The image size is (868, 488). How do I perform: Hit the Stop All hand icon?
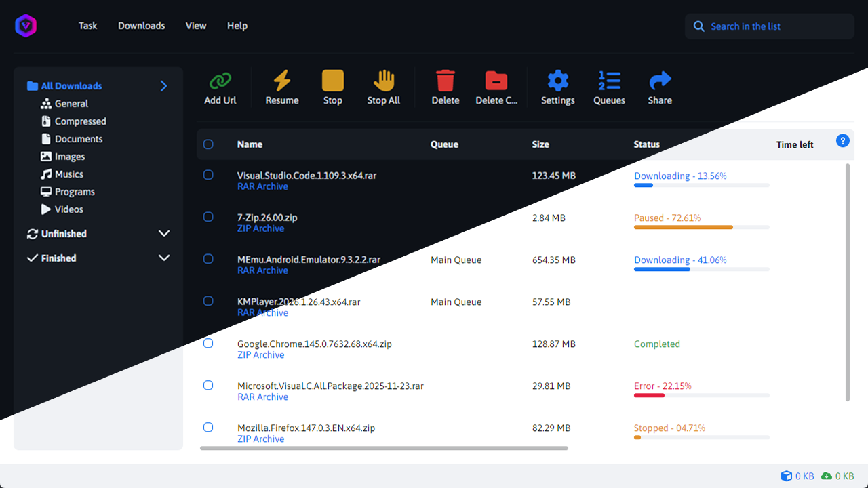pyautogui.click(x=384, y=81)
